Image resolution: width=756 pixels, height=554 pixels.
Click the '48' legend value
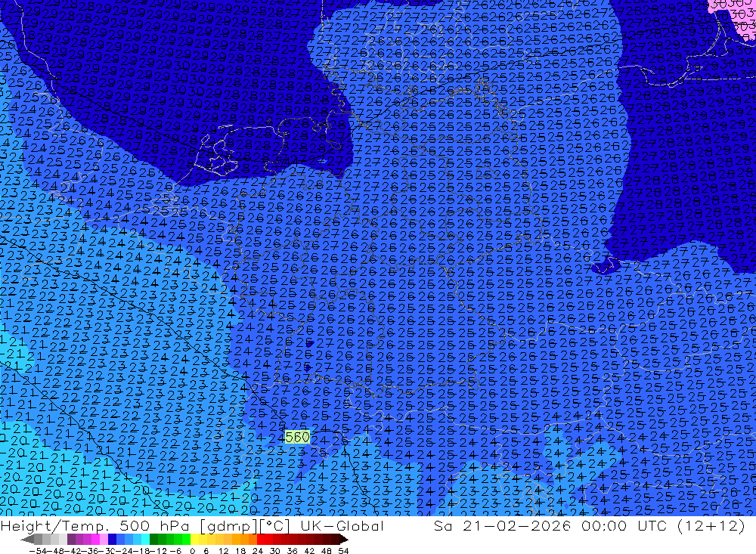point(327,551)
